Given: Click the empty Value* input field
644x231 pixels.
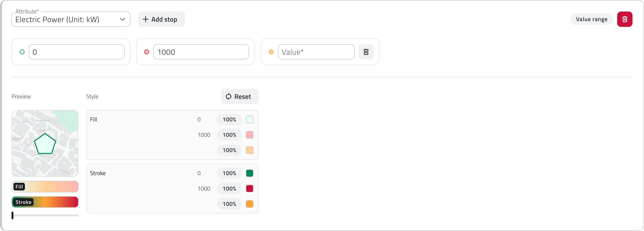Looking at the screenshot, I should 316,52.
